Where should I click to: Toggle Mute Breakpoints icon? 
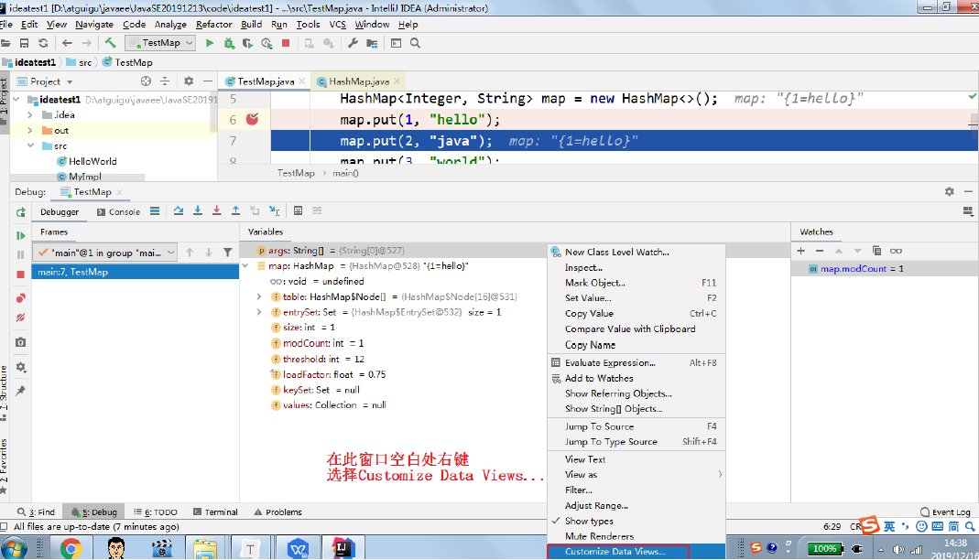[x=20, y=318]
